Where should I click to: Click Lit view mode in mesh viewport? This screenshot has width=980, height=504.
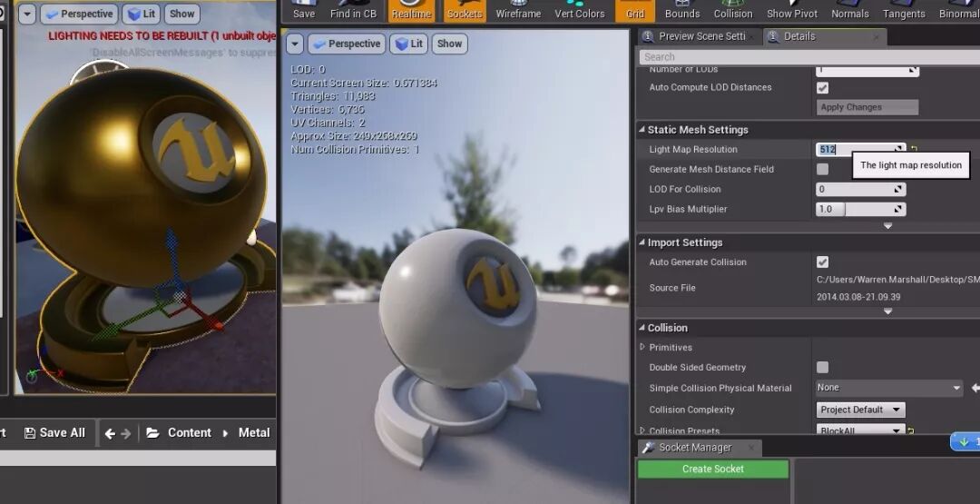409,44
